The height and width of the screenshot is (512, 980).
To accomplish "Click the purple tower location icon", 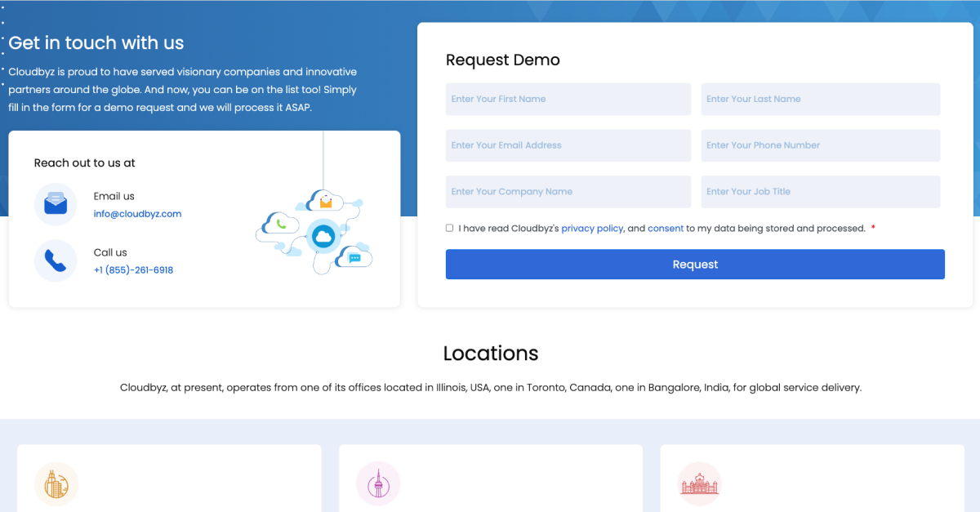I will click(378, 483).
